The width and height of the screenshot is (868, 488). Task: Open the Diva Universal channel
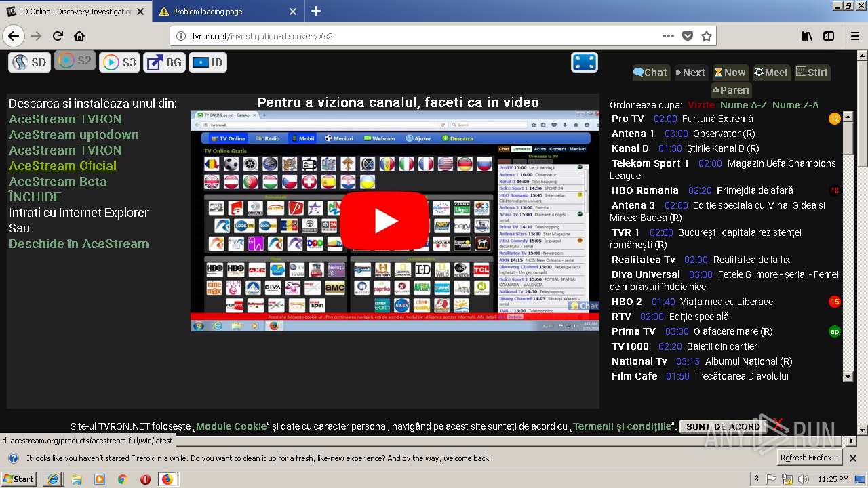click(646, 274)
